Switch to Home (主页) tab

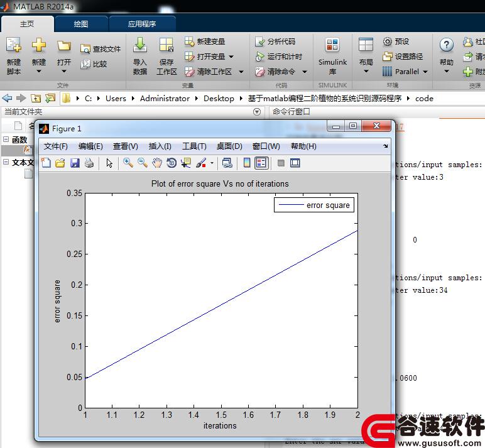tap(27, 24)
